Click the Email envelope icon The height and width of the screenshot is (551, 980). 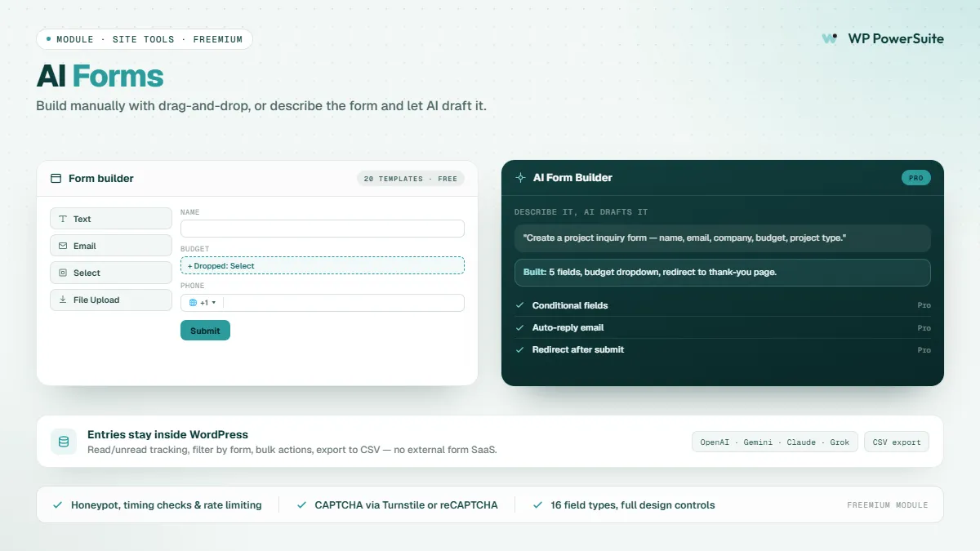(63, 246)
